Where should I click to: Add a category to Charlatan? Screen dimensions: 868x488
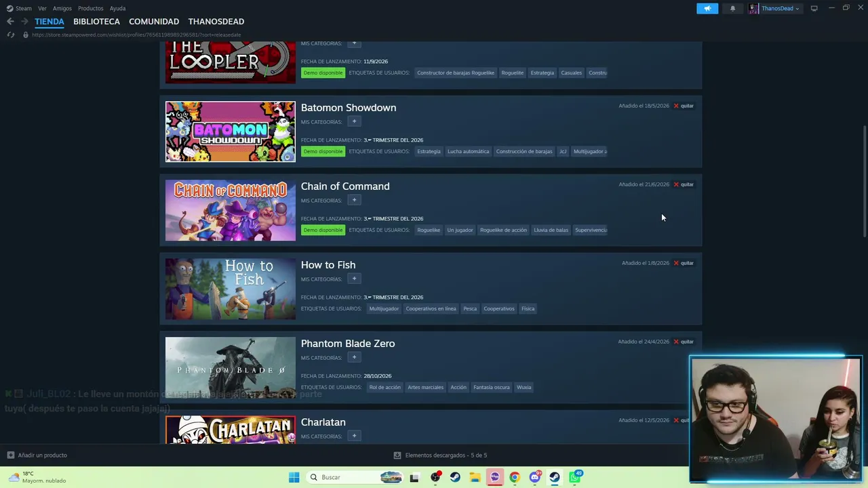[x=354, y=436]
